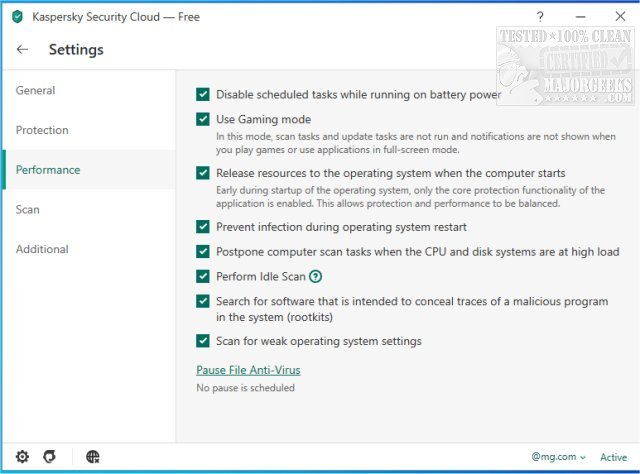Click the question mark help button in title bar
Image resolution: width=640 pixels, height=474 pixels.
pos(541,17)
